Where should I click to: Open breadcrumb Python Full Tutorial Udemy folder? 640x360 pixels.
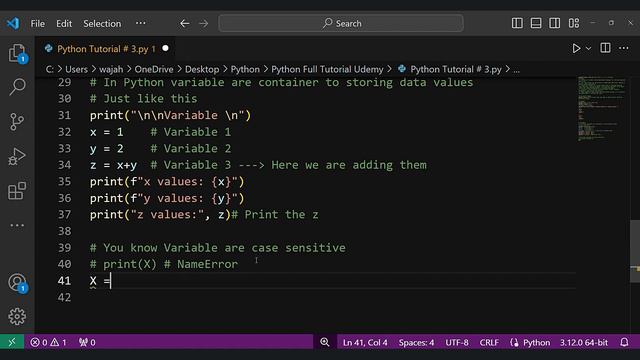tap(327, 69)
